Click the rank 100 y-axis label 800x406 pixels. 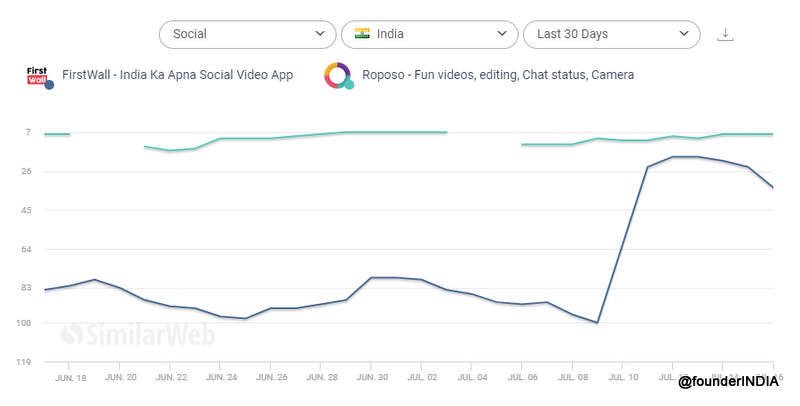24,323
